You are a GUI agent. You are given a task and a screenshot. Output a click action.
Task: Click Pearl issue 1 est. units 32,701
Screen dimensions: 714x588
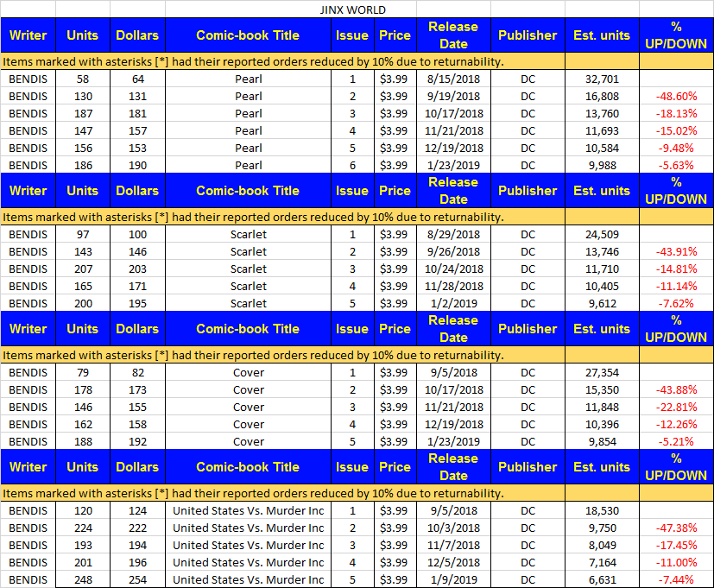pyautogui.click(x=602, y=79)
